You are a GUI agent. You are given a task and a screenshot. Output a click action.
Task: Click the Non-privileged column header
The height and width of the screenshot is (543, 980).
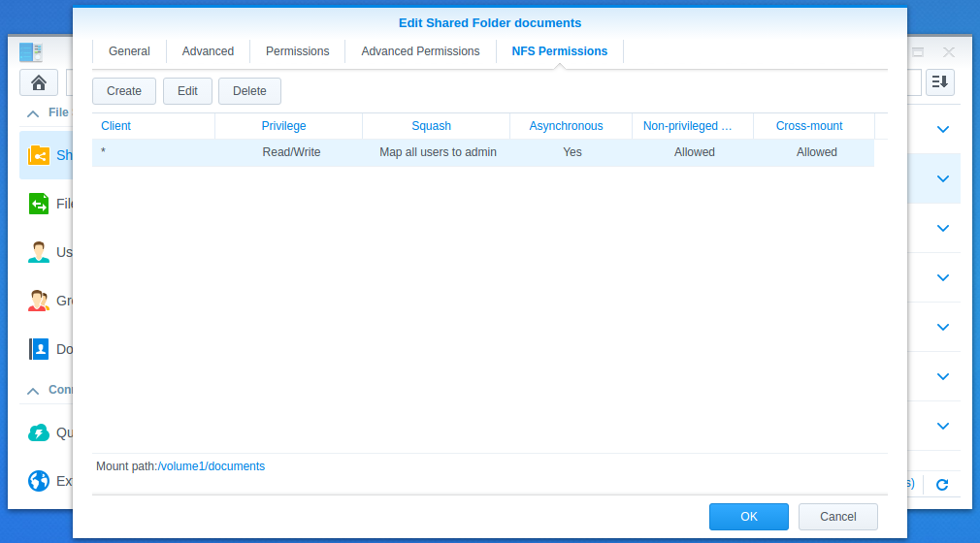693,126
